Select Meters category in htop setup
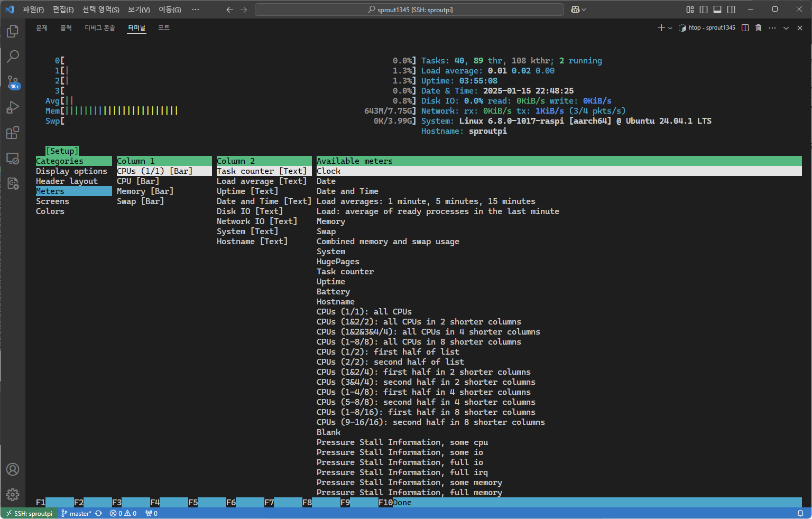812x519 pixels. pos(74,191)
